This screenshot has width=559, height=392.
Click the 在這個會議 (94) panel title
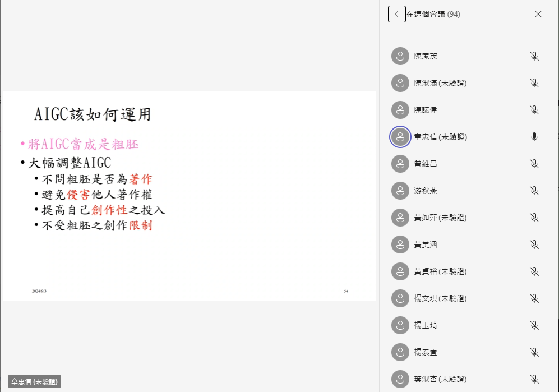[x=433, y=14]
